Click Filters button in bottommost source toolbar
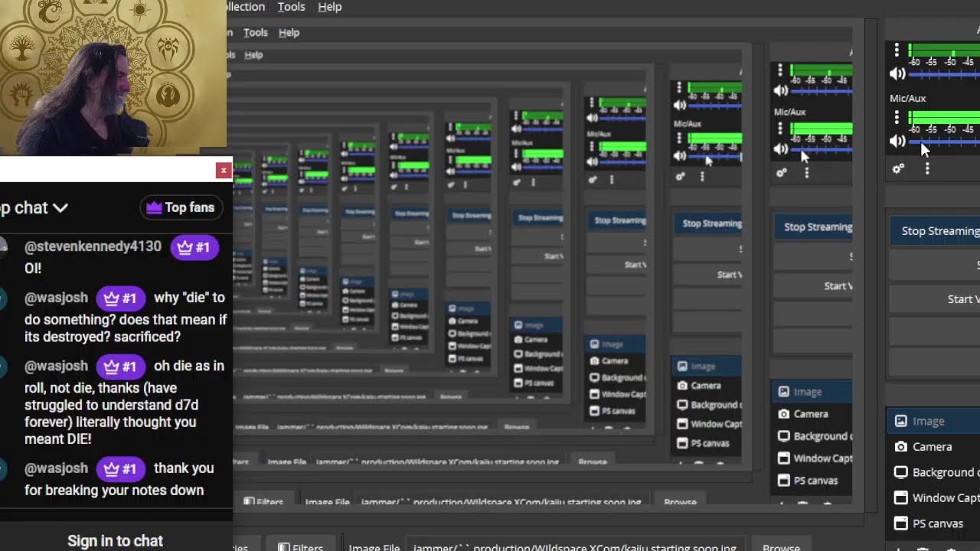Image resolution: width=980 pixels, height=551 pixels. [300, 547]
